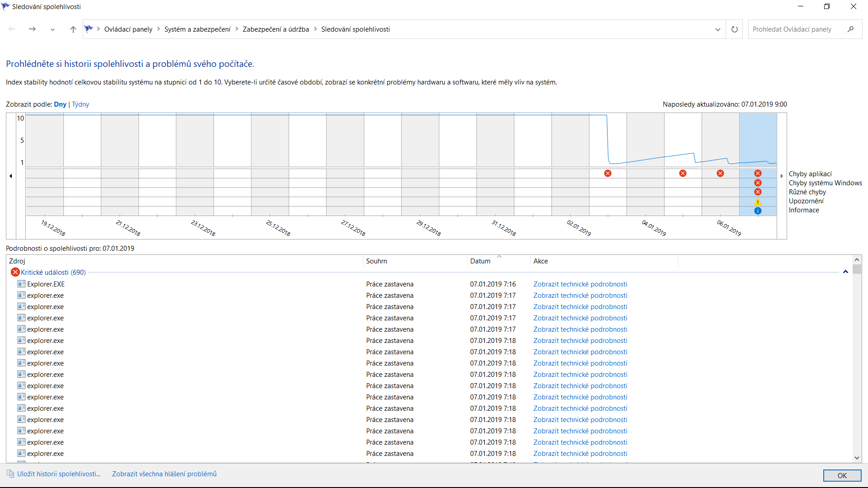
Task: Collapse the Kritické události group
Action: pos(845,272)
